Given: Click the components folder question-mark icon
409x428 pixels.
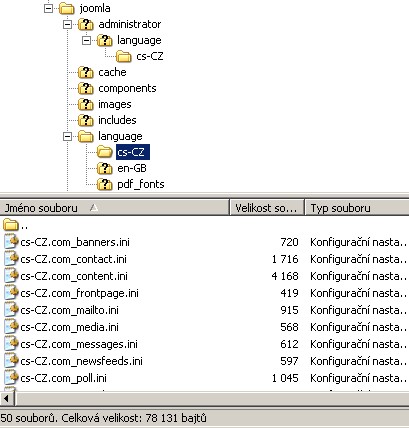Looking at the screenshot, I should [x=86, y=88].
